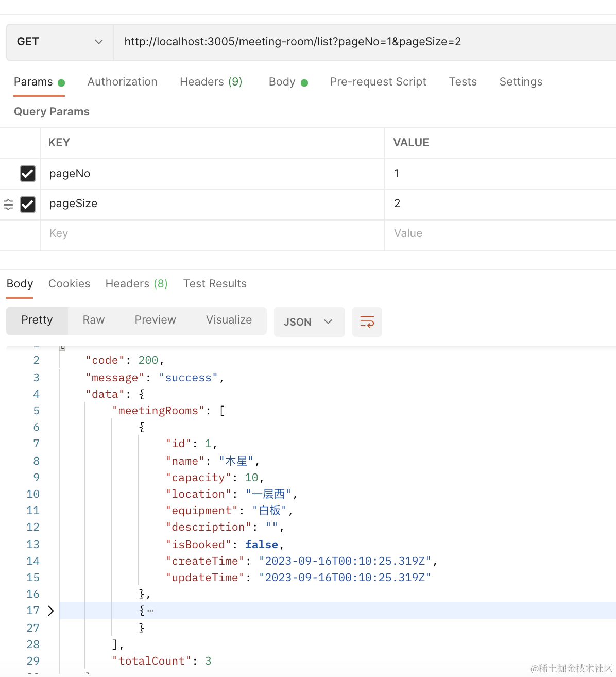
Task: Uncheck the pageNo parameter checkbox
Action: point(28,174)
